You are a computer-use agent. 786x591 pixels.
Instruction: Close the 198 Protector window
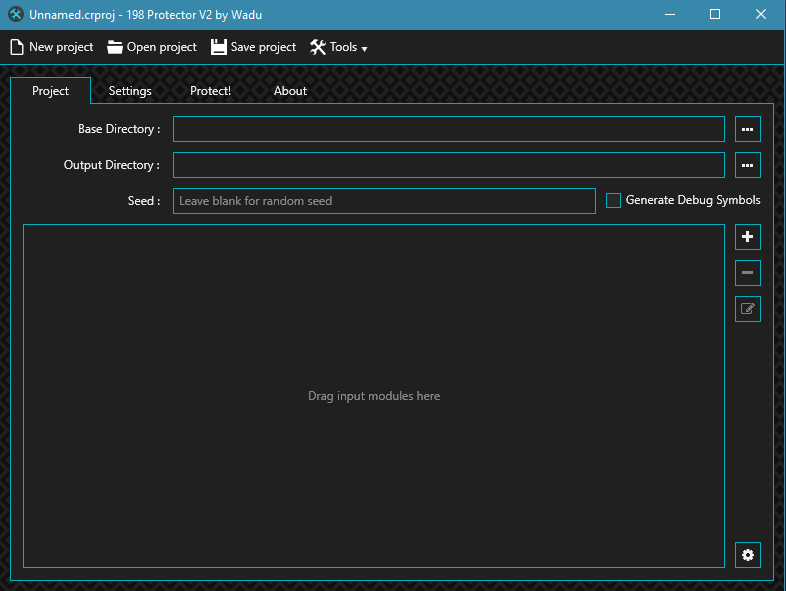(760, 15)
